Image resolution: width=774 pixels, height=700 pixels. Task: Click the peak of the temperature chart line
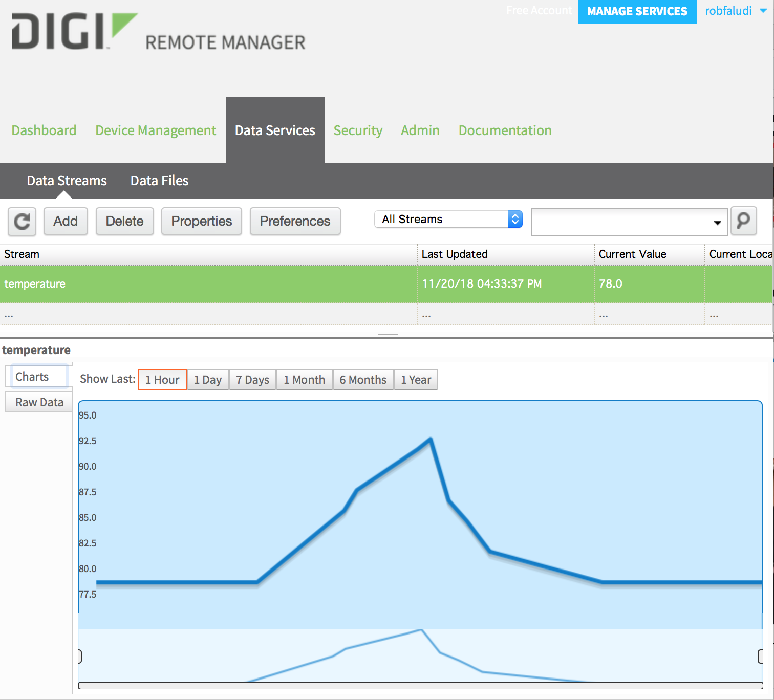pos(431,439)
